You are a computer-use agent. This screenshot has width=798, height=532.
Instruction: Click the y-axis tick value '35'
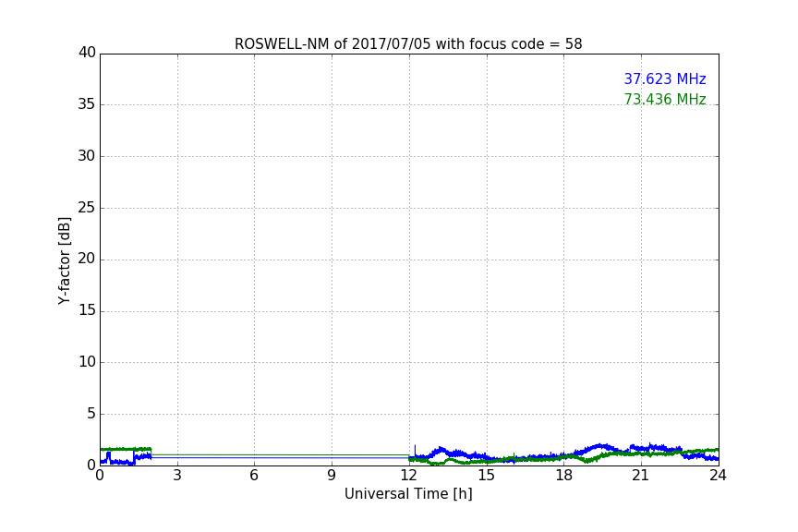pos(87,104)
